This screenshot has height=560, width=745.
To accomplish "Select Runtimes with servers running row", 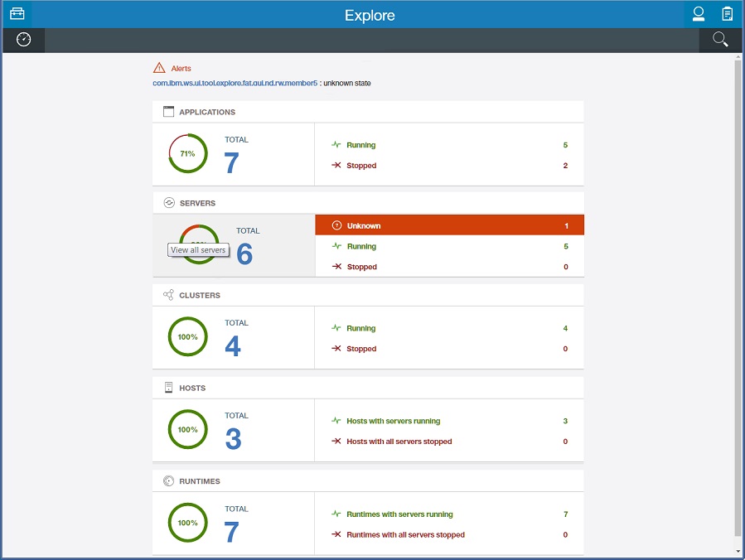I will (449, 514).
